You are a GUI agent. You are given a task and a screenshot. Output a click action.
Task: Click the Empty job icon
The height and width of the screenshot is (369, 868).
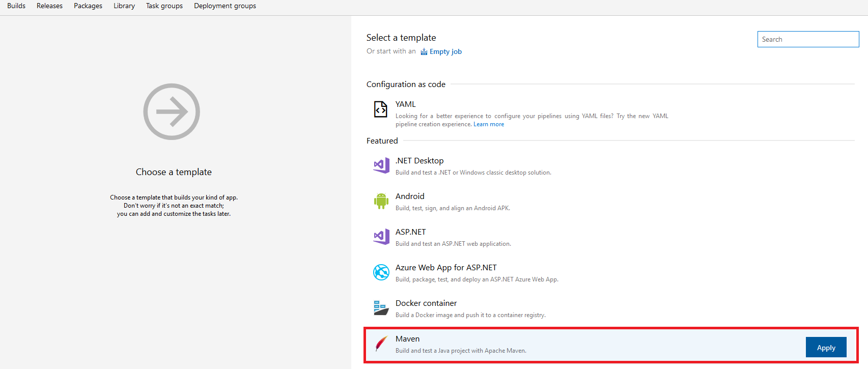coord(424,51)
